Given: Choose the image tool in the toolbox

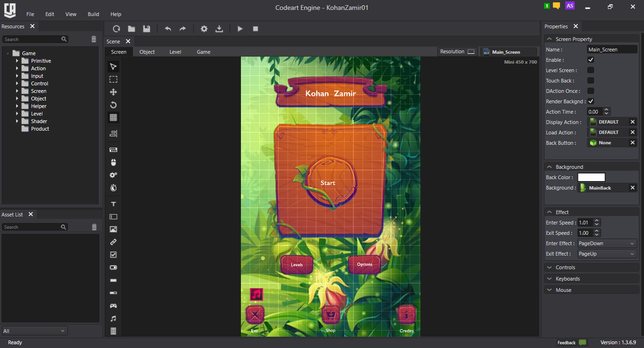Looking at the screenshot, I should click(x=113, y=230).
